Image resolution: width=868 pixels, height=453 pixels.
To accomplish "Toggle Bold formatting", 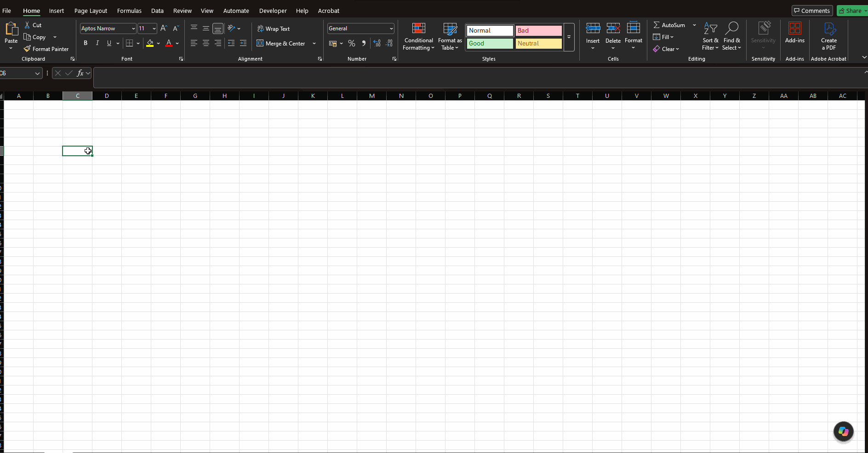I will pos(86,43).
